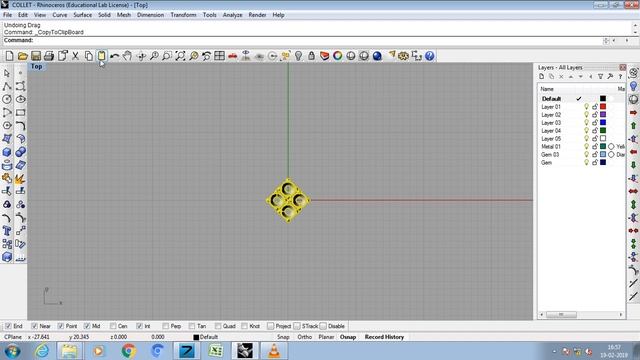640x360 pixels.
Task: Hide objects with light bulb toolbar icon
Action: [x=298, y=56]
